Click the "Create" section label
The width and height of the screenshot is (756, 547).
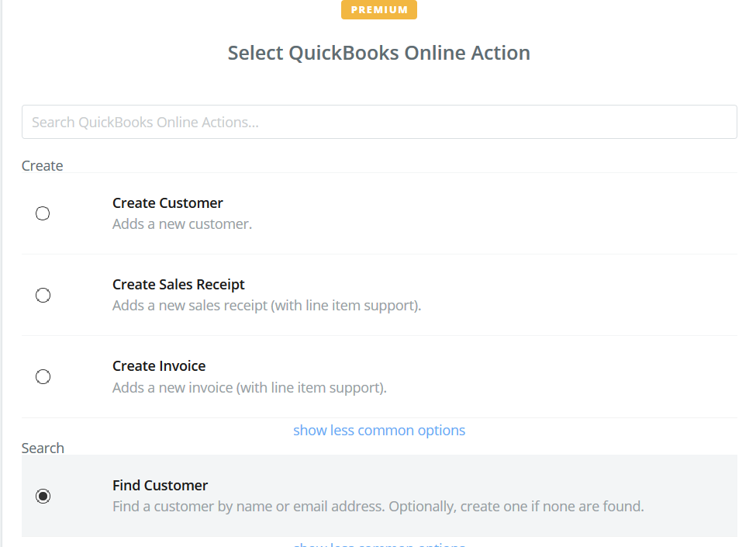[43, 166]
